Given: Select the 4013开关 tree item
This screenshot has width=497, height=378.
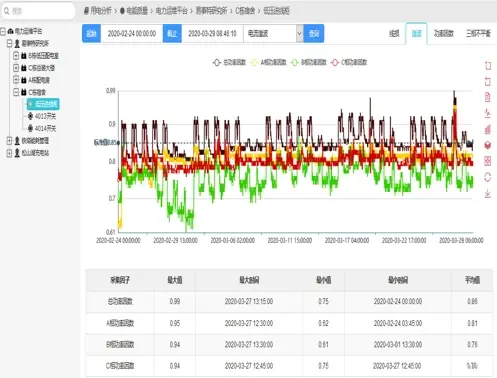Looking at the screenshot, I should (x=42, y=116).
